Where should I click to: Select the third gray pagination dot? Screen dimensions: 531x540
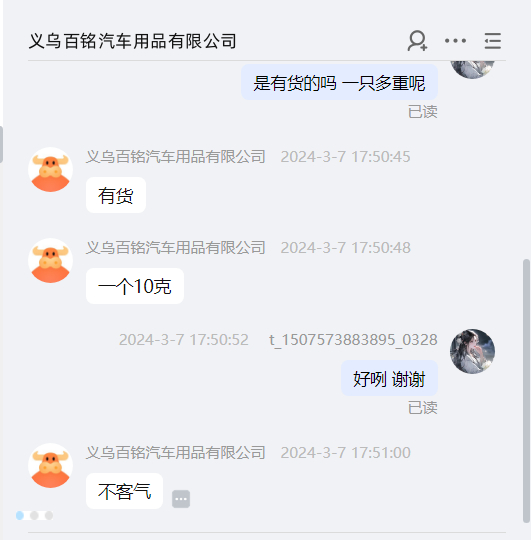click(x=49, y=516)
